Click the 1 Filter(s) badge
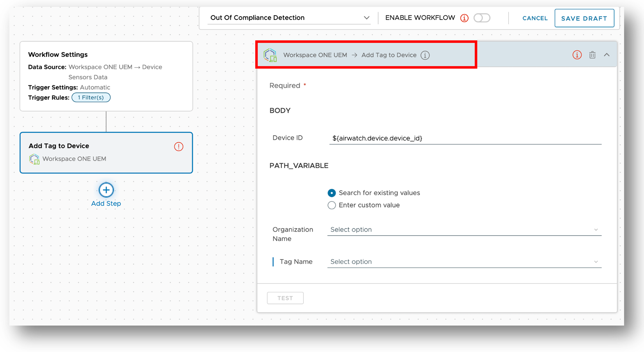This screenshot has width=644, height=352. click(91, 97)
